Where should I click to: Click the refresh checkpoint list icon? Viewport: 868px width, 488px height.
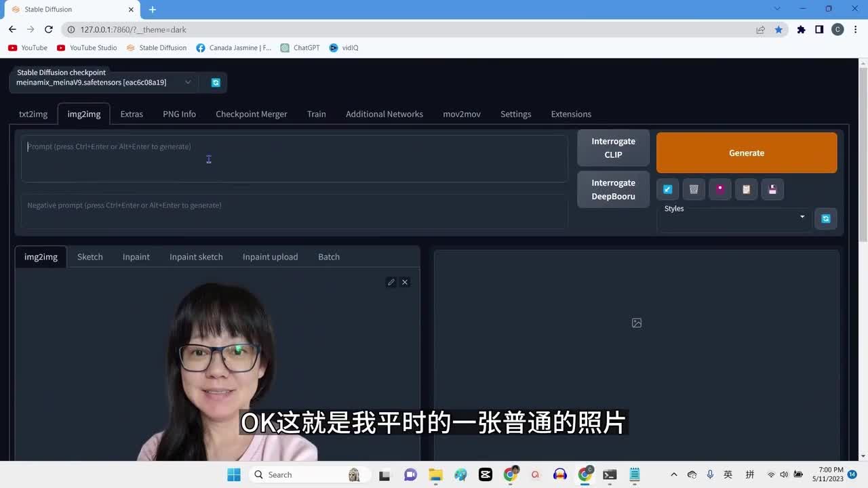[216, 83]
